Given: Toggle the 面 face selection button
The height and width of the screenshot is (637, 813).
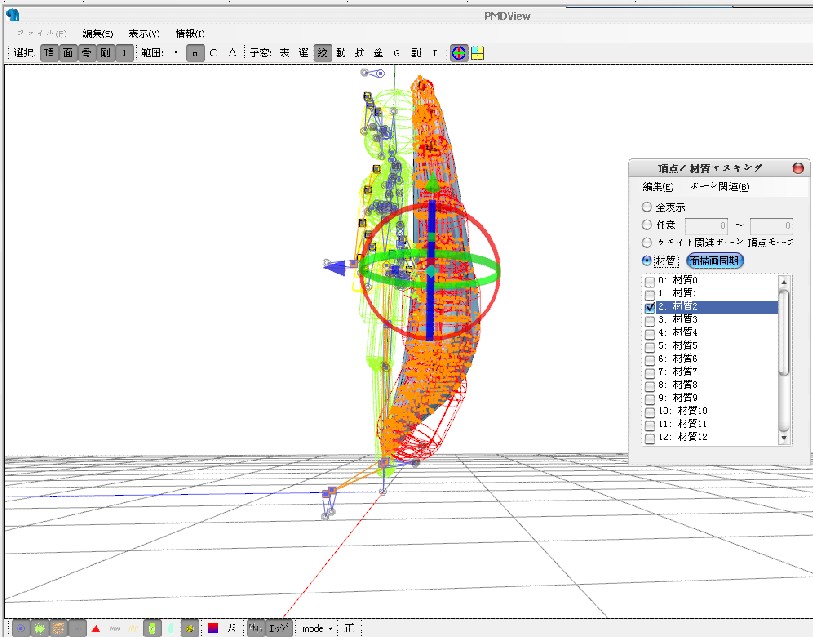Looking at the screenshot, I should [68, 53].
